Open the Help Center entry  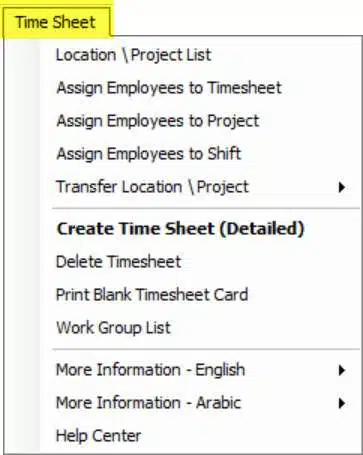99,436
